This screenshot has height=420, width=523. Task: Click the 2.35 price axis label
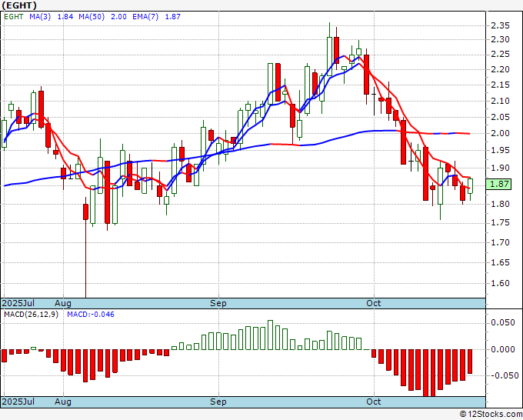click(500, 25)
